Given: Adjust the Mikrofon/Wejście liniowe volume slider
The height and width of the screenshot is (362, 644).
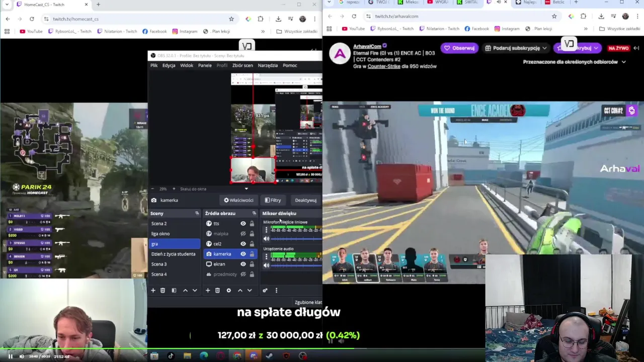Looking at the screenshot, I should [x=296, y=238].
